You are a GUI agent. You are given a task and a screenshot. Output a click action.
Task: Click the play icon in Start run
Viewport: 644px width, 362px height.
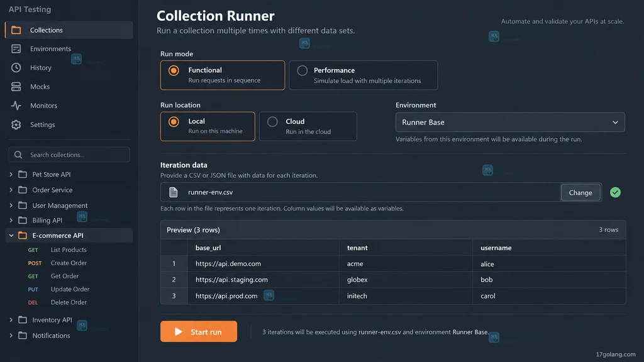(178, 332)
